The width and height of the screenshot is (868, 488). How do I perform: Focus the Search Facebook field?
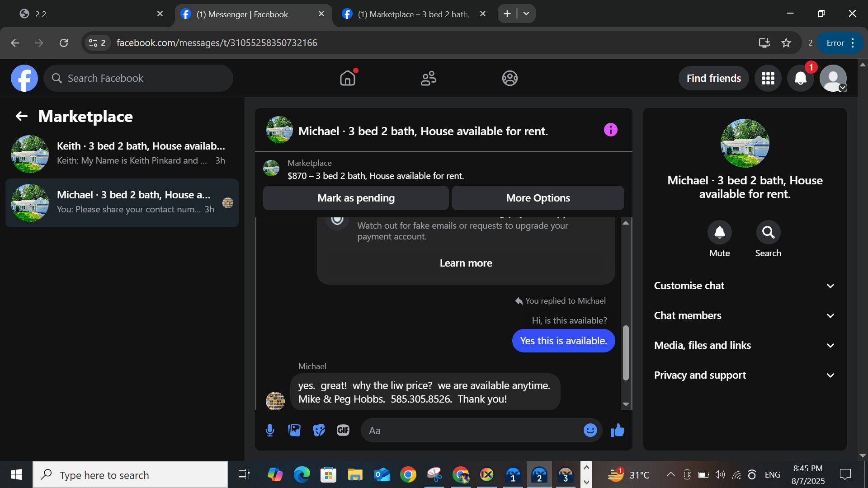[x=138, y=78]
